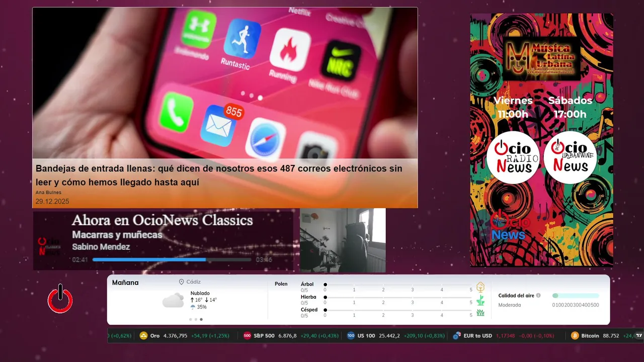Select the first weather carousel dot
The width and height of the screenshot is (644, 362).
tap(191, 319)
